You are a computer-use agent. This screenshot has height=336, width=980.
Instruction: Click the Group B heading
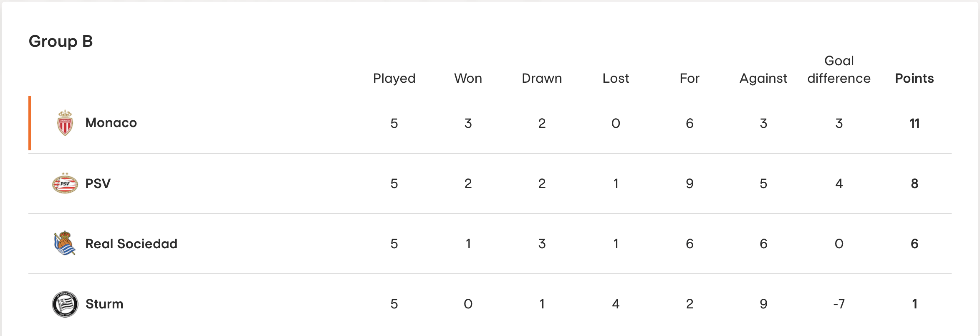click(61, 41)
